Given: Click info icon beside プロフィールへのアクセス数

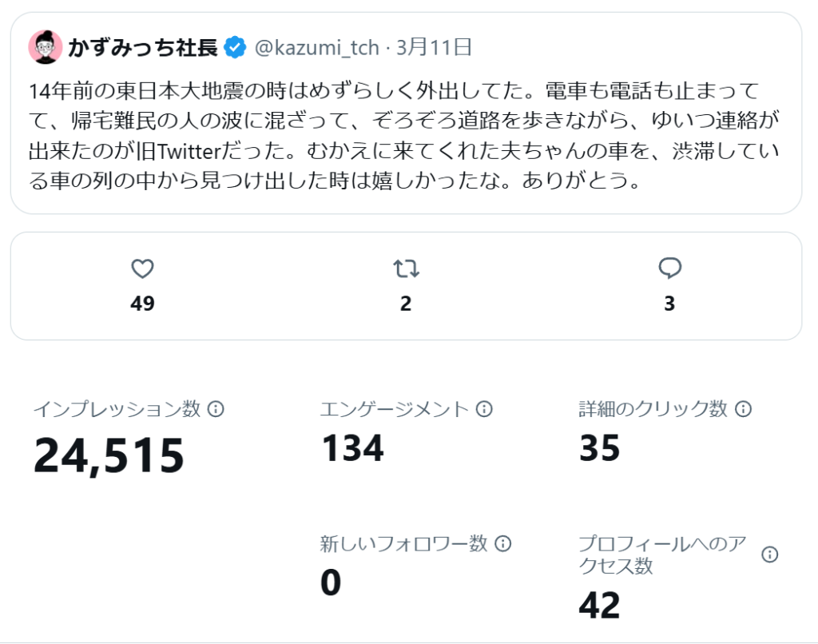Looking at the screenshot, I should point(769,555).
